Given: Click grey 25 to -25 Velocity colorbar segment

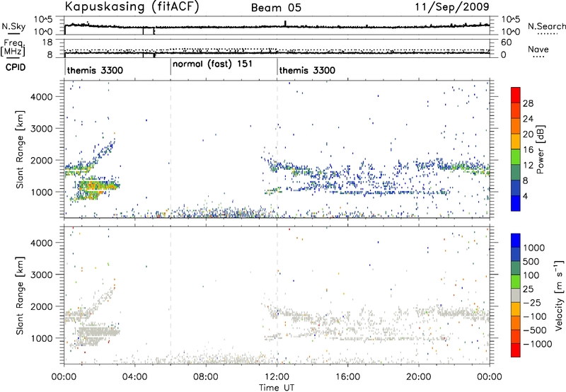Looking at the screenshot, I should 516,295.
